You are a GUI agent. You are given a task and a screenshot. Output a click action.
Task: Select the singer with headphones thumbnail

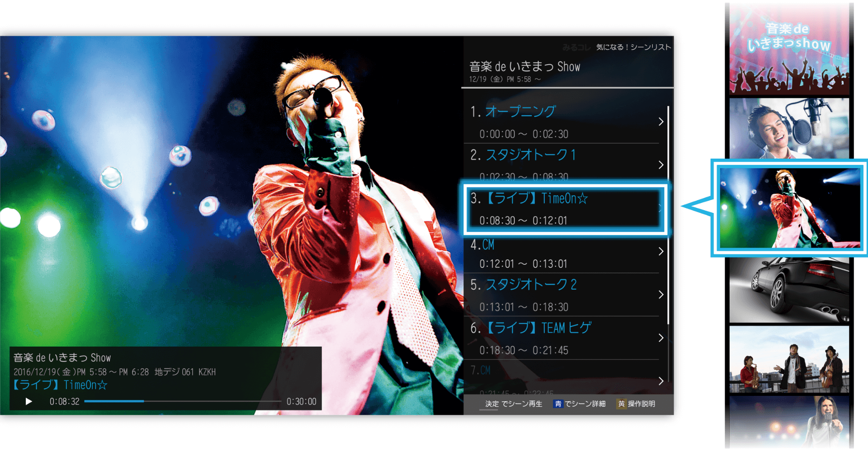point(789,128)
